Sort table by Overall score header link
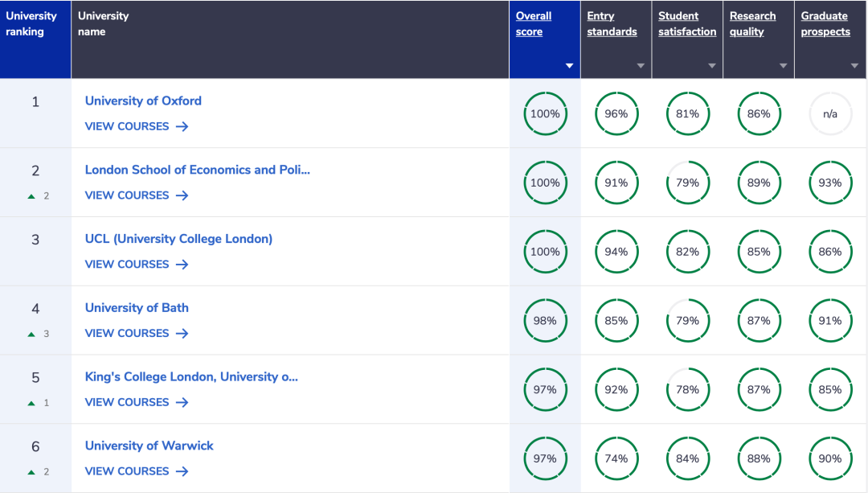 pos(533,24)
